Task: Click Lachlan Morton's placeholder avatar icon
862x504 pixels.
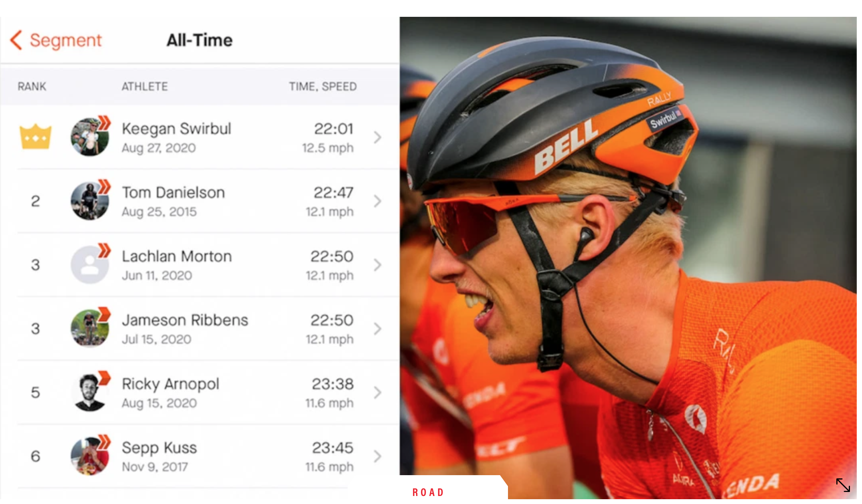Action: click(x=89, y=265)
